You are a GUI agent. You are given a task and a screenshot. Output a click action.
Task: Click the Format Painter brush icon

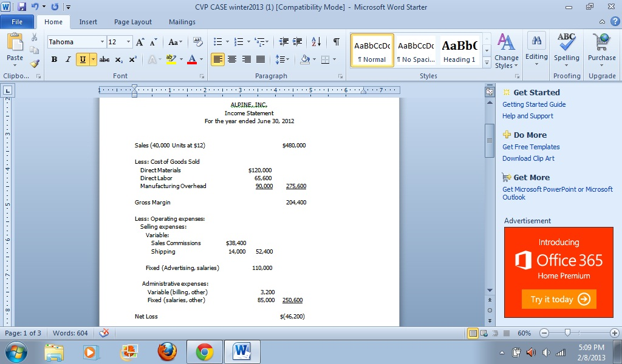click(35, 63)
